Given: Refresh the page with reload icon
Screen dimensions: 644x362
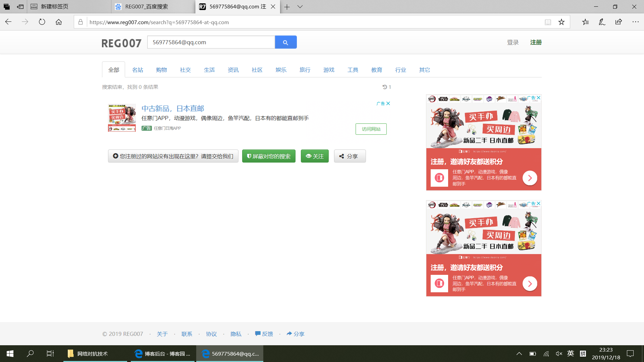Looking at the screenshot, I should [x=42, y=22].
